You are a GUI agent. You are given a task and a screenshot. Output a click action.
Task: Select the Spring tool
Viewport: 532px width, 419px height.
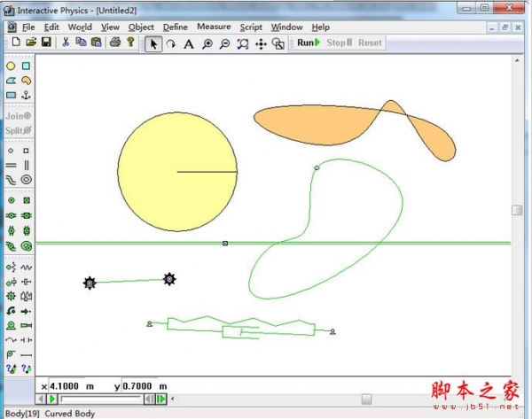pos(26,268)
